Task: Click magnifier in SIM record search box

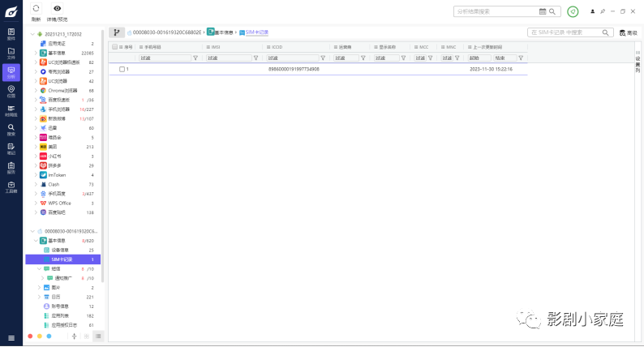Action: coord(605,32)
